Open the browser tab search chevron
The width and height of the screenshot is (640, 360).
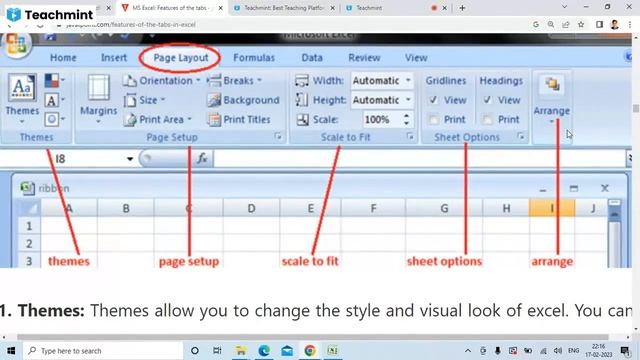click(564, 7)
